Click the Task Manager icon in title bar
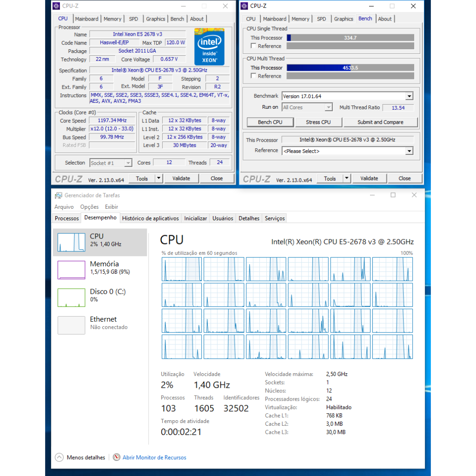476x476 pixels. (x=58, y=195)
